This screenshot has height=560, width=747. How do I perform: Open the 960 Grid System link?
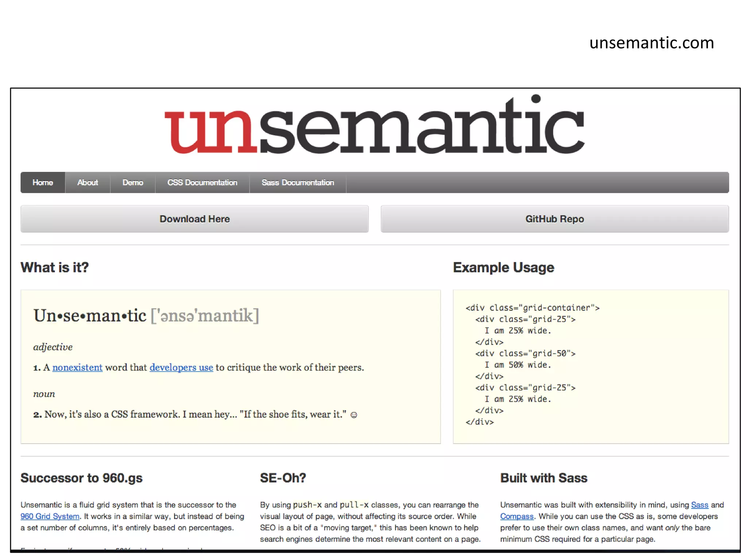click(50, 516)
